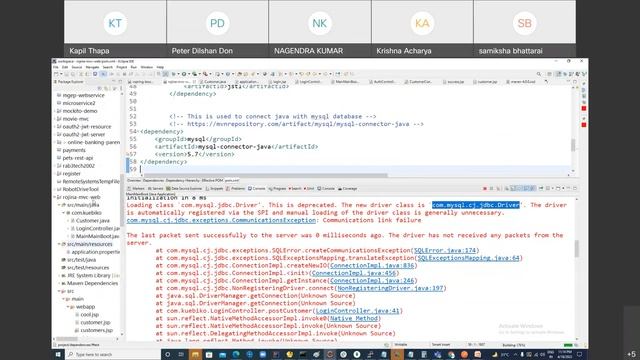
Task: Expand the Maven Dependencies node
Action: (x=59, y=283)
